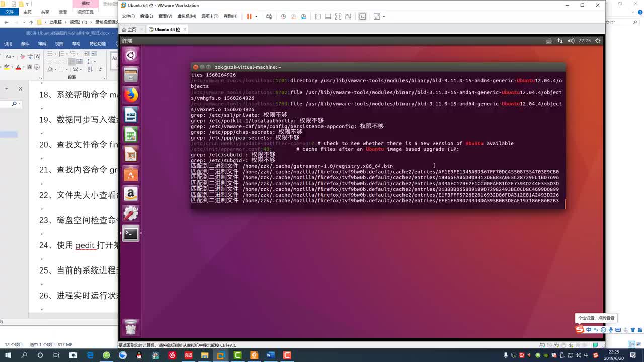Click VMware revert snapshot icon
Screen dimensions: 644x362
(x=293, y=16)
